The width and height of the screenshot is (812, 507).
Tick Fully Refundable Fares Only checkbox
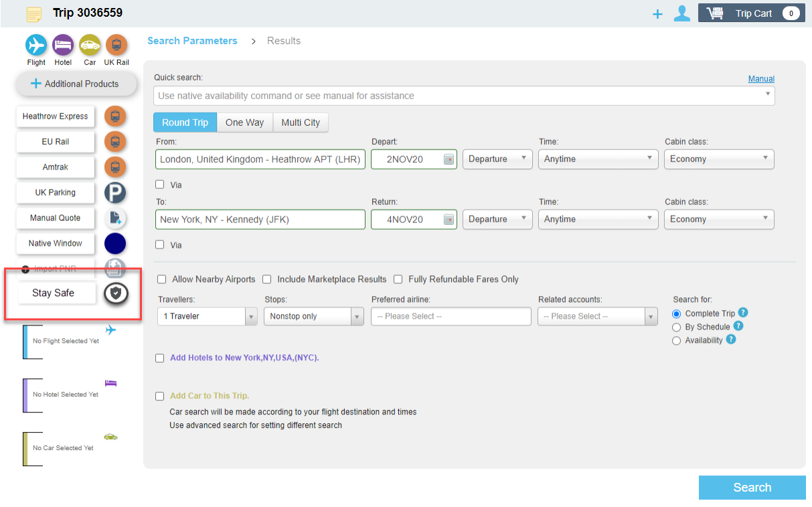coord(398,279)
